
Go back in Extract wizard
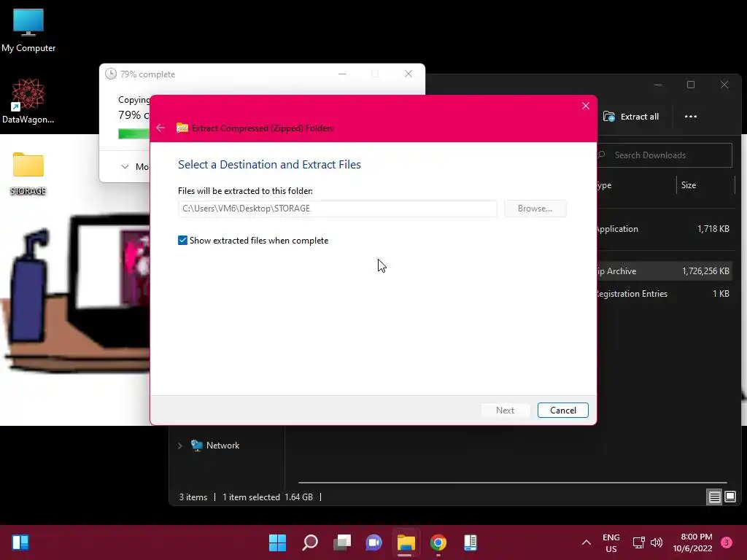click(160, 128)
